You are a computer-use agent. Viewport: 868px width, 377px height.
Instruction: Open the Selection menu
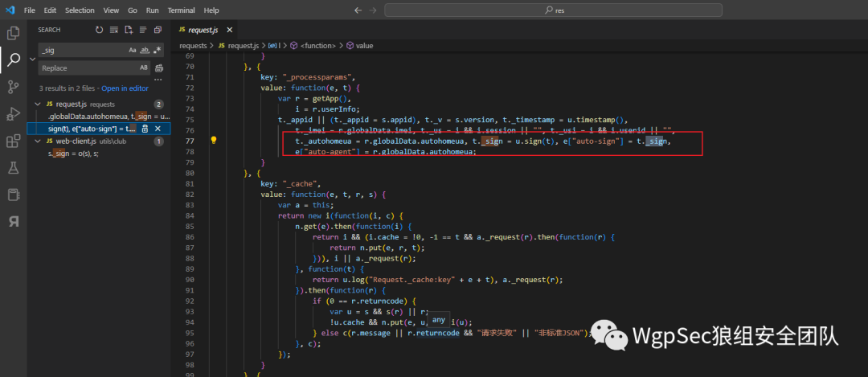[x=80, y=10]
